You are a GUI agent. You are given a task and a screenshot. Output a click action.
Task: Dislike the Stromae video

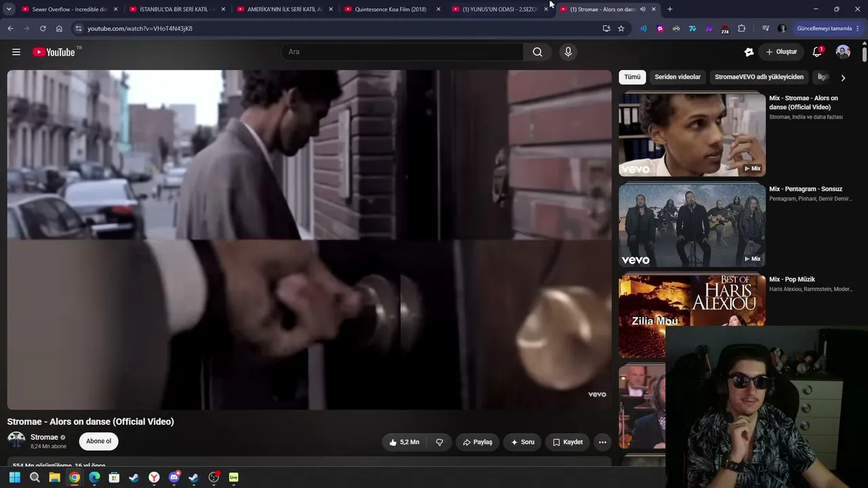pyautogui.click(x=439, y=442)
